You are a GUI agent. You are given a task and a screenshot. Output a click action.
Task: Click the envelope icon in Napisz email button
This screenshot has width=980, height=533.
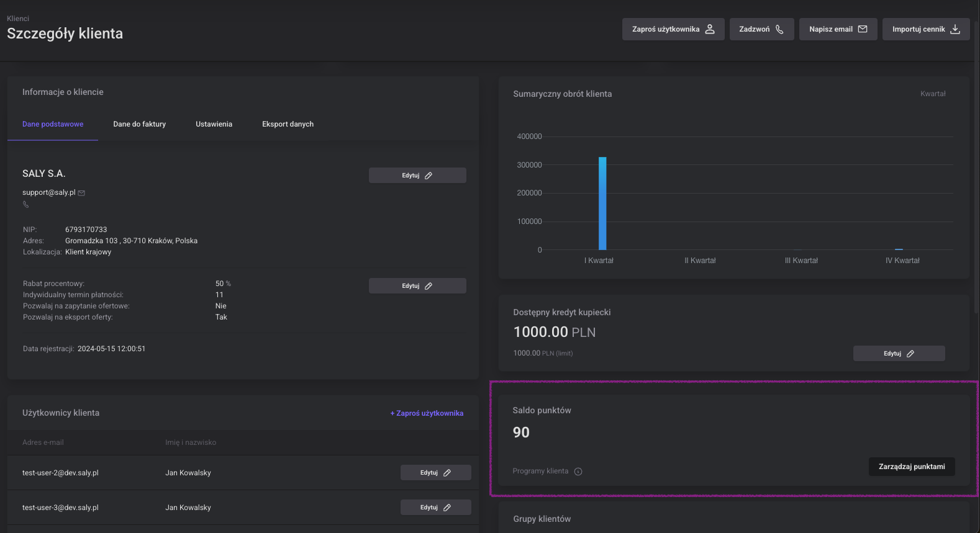click(863, 29)
